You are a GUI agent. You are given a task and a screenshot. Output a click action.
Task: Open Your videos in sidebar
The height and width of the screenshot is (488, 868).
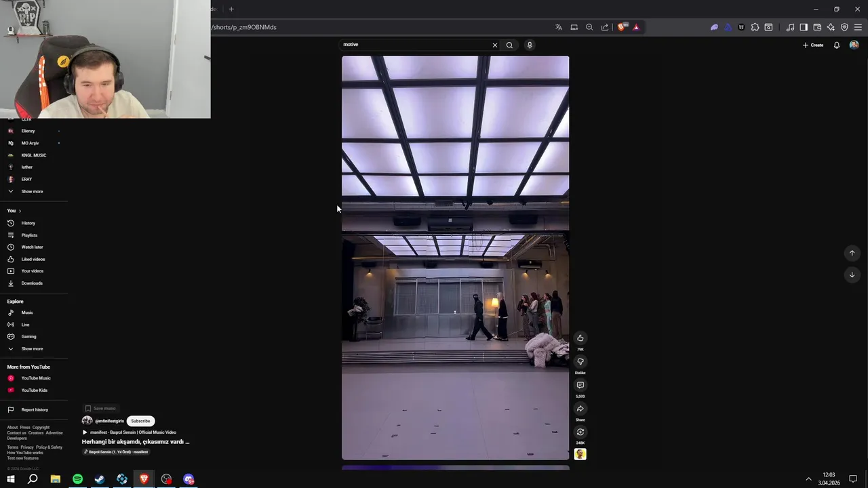point(34,271)
